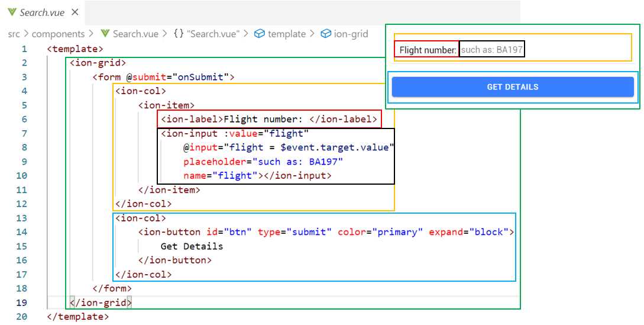
Task: Click the @input event handler line
Action: [289, 147]
